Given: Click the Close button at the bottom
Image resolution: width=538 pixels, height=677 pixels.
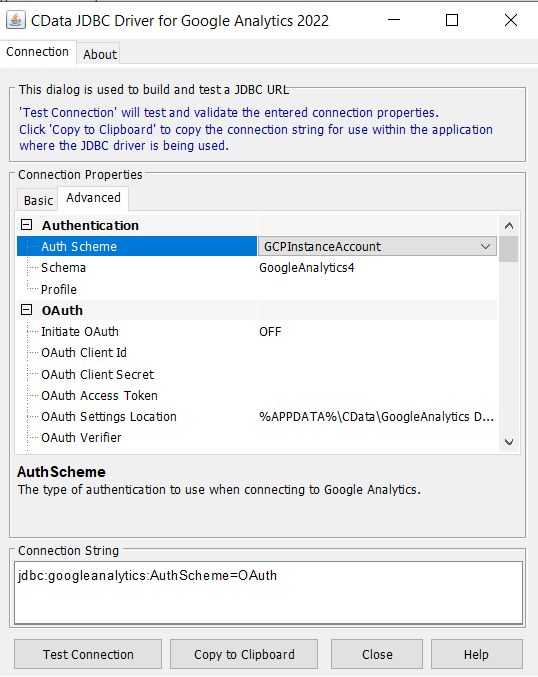Looking at the screenshot, I should tap(377, 655).
